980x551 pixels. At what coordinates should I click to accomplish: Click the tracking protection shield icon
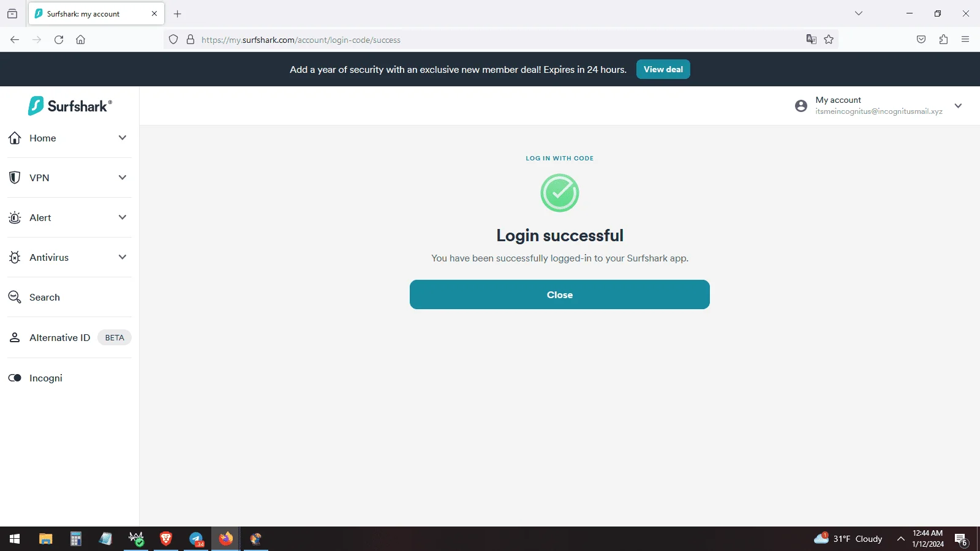(173, 40)
